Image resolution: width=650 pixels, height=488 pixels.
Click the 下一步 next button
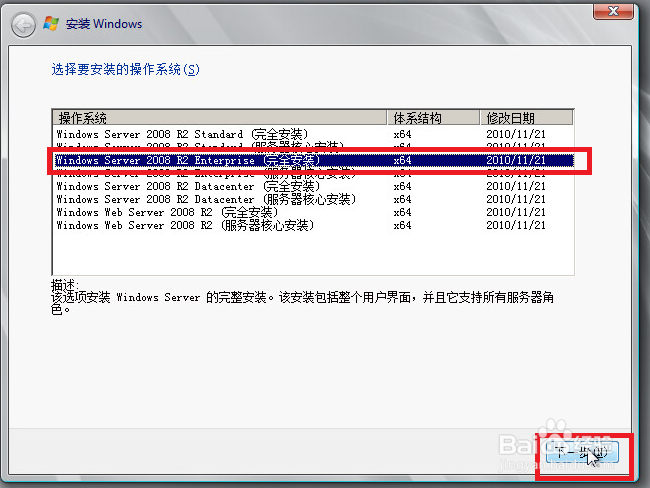click(x=582, y=452)
